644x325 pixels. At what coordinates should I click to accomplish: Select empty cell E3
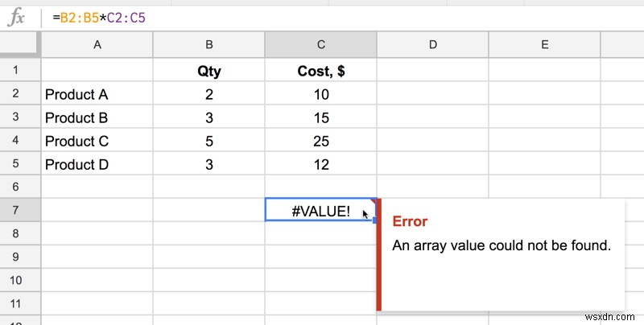click(545, 117)
